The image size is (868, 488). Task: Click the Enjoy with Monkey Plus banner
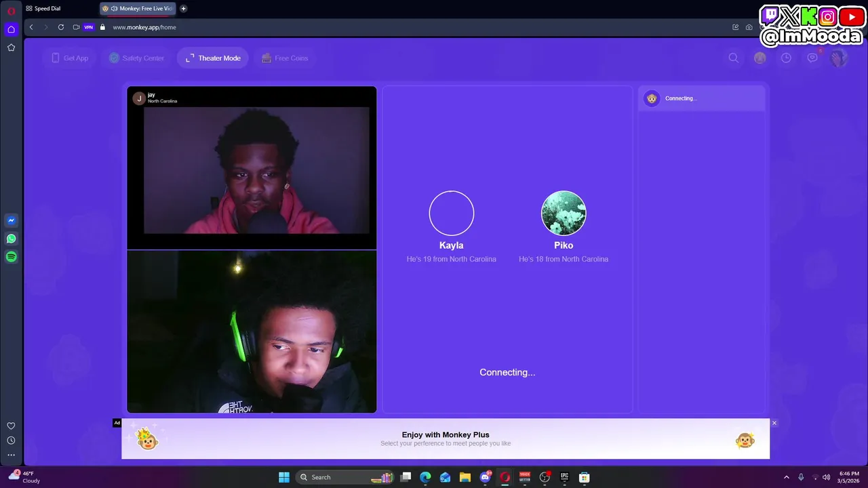[446, 439]
